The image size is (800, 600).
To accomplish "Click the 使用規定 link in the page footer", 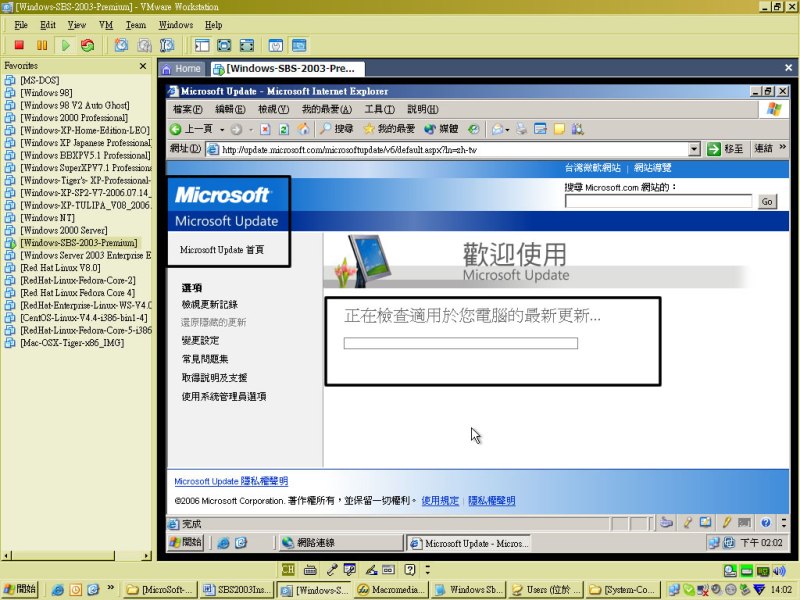I will click(440, 501).
